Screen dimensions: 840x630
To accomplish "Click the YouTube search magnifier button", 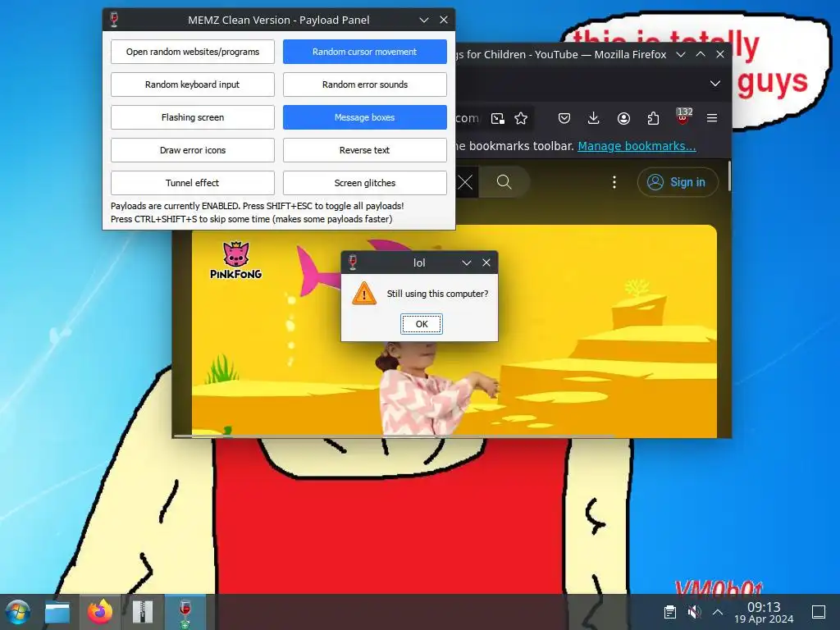I will tap(504, 182).
